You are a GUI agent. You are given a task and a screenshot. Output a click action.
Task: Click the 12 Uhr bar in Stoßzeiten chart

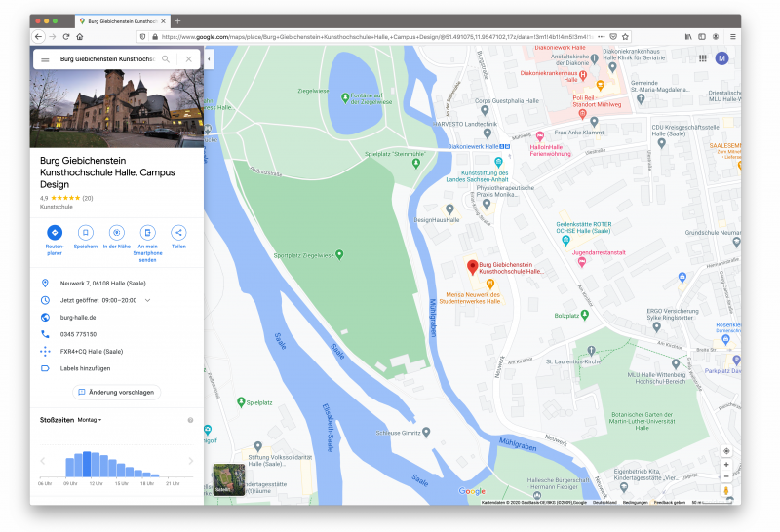(96, 464)
